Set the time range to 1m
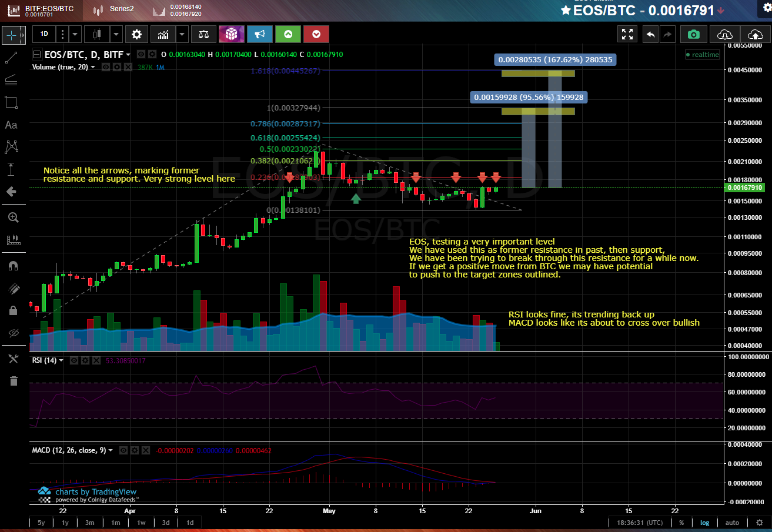The width and height of the screenshot is (772, 532). pos(116,523)
